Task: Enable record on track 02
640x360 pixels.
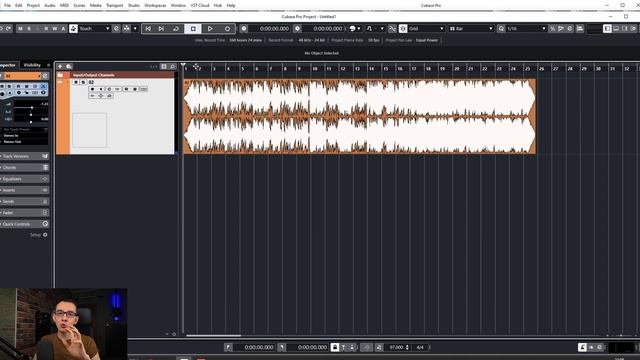Action: (x=93, y=89)
